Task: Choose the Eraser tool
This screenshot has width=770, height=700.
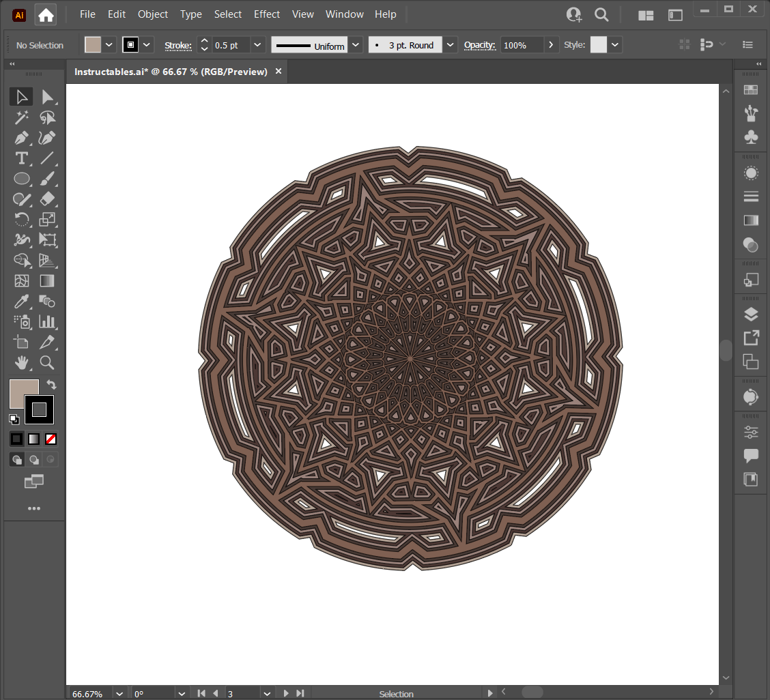Action: [47, 199]
